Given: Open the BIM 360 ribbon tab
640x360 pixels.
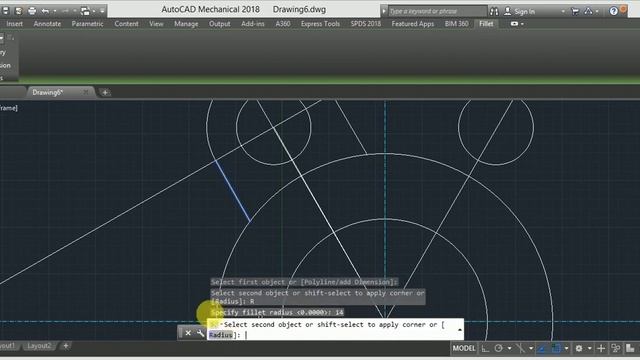Looking at the screenshot, I should (x=456, y=24).
